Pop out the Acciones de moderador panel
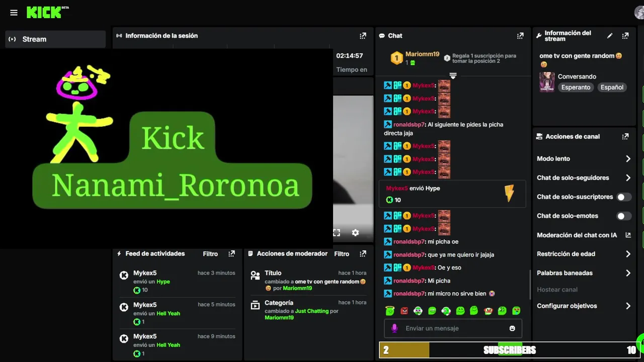644x362 pixels. [363, 254]
